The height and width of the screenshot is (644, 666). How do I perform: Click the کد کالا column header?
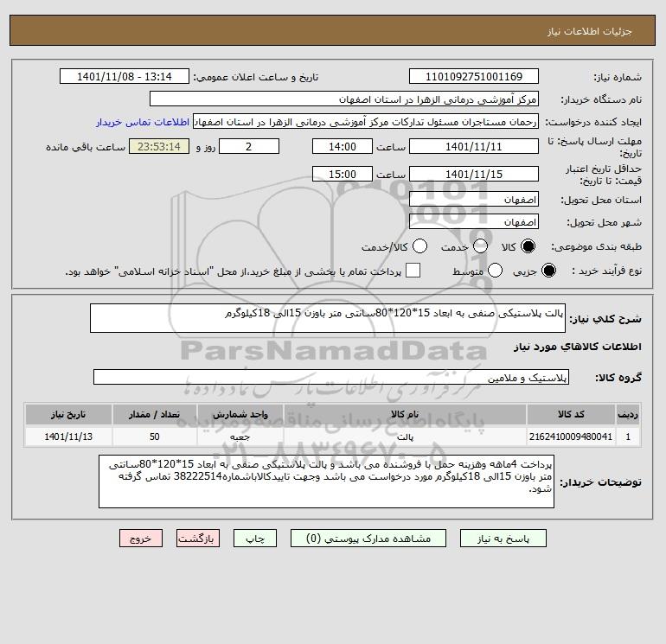571,414
